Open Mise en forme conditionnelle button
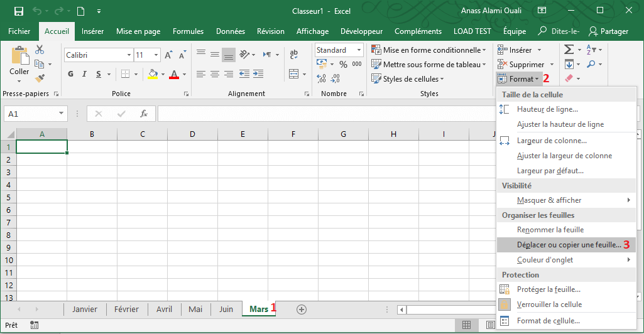Image resolution: width=644 pixels, height=334 pixels. click(428, 50)
